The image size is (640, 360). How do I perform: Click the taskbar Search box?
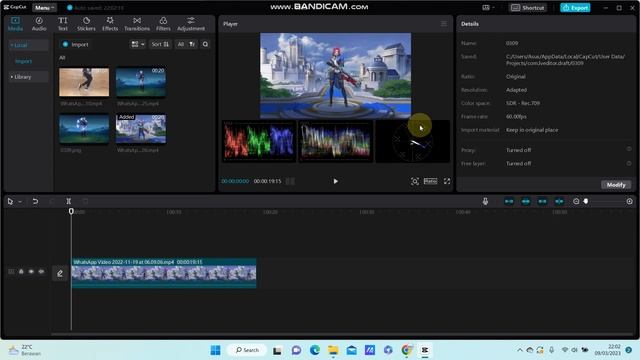247,350
